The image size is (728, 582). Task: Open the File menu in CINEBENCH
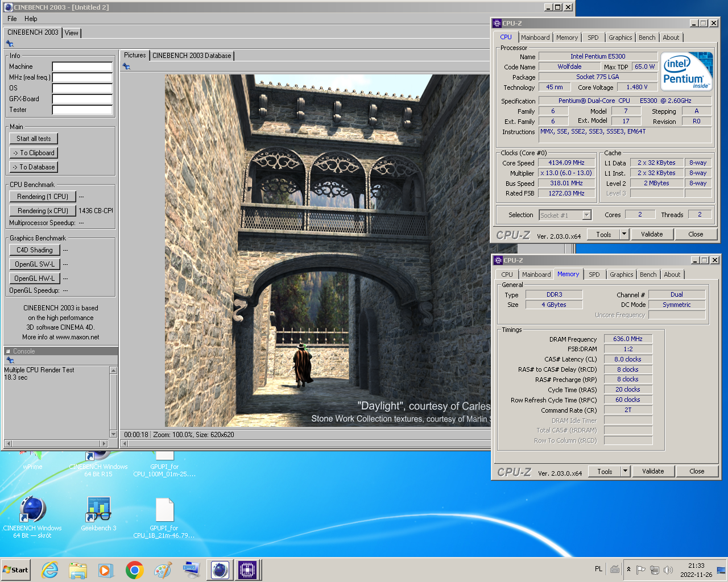[12, 19]
